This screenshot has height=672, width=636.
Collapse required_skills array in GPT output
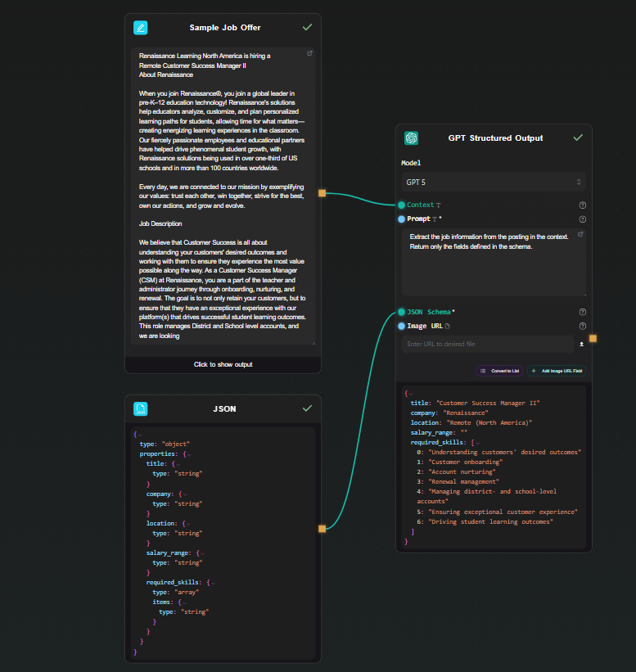click(477, 443)
